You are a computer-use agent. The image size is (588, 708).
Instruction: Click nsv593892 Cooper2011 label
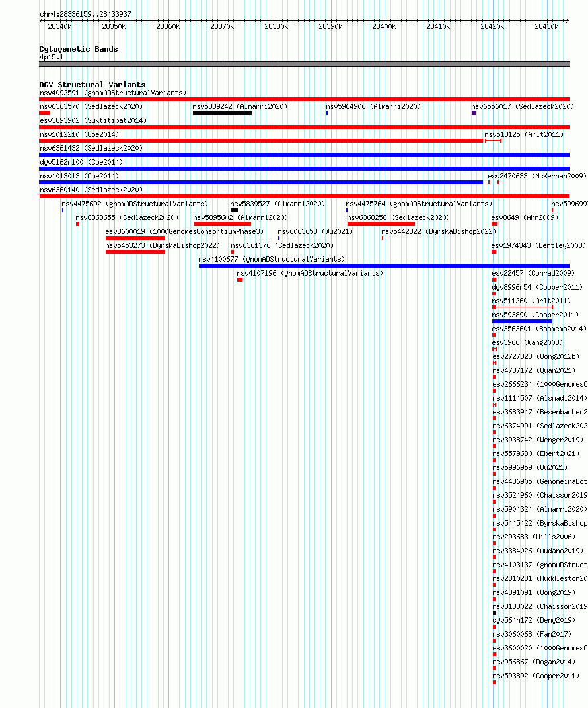point(536,676)
